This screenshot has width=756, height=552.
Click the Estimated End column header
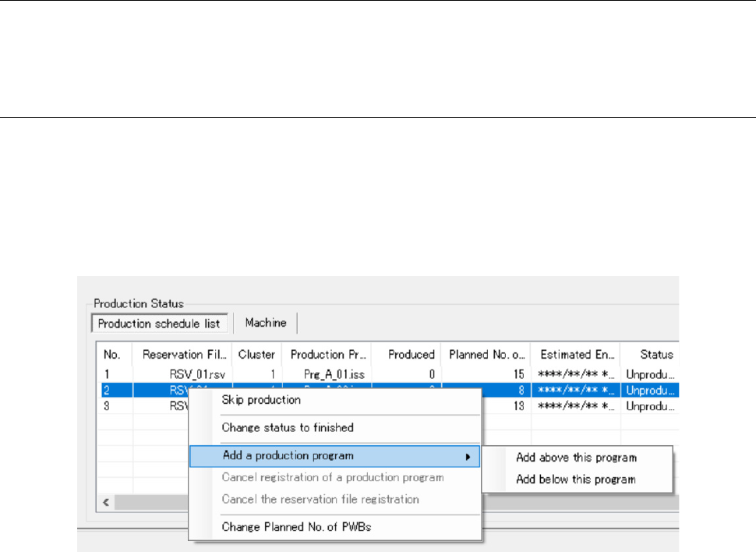point(576,354)
